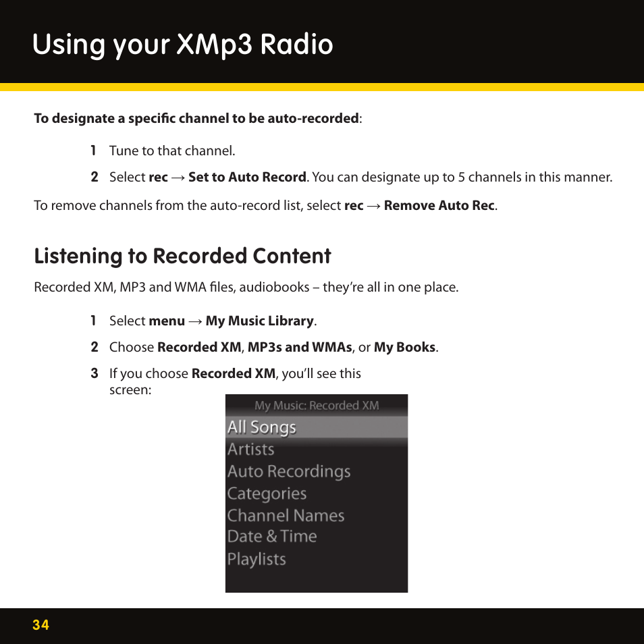Click the 'My Music: Recorded XM' screen title

(316, 406)
